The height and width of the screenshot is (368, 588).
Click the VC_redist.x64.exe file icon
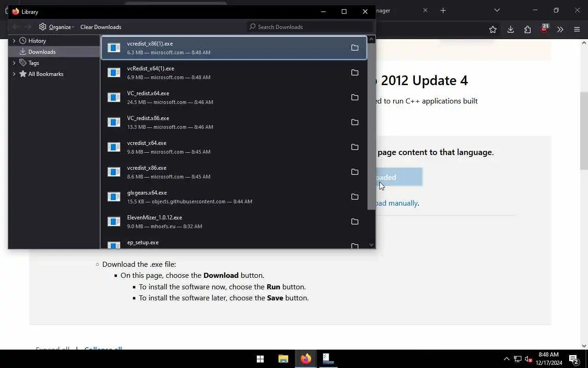[114, 98]
